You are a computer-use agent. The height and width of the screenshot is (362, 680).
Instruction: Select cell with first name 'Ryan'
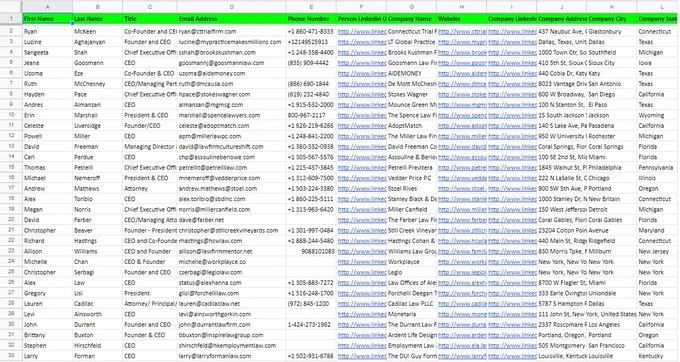47,31
